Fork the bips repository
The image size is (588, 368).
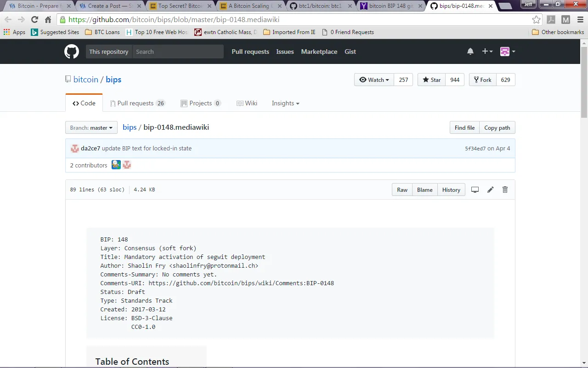pos(482,80)
